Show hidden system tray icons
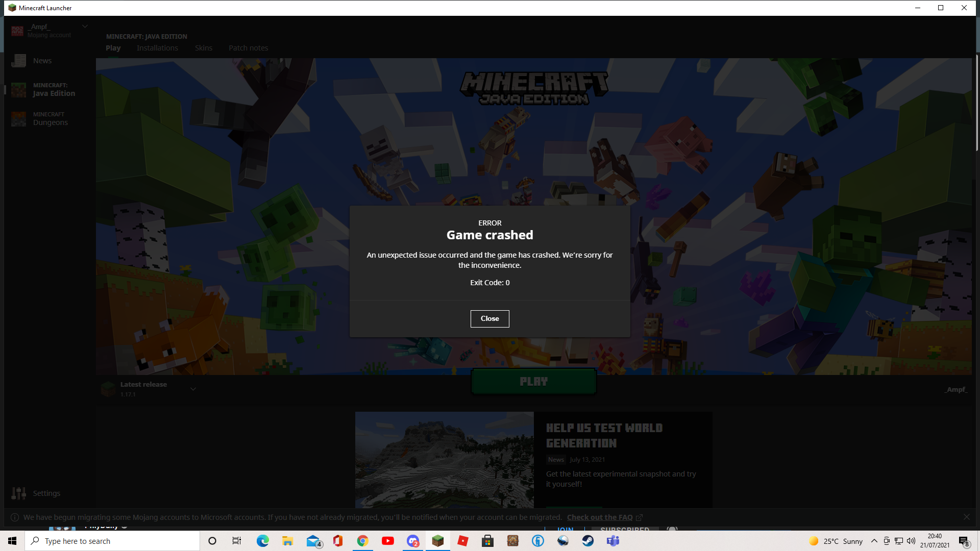Image resolution: width=980 pixels, height=551 pixels. [x=874, y=541]
